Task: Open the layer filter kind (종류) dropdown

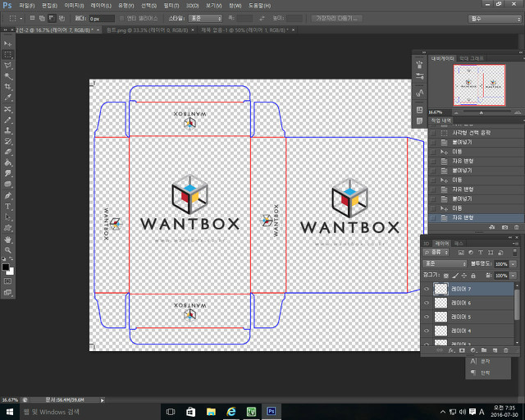Action: point(436,252)
